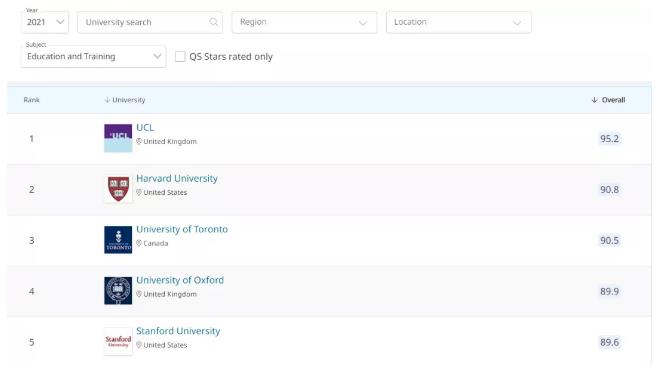Click the Harvard University crest logo
The width and height of the screenshot is (658, 374).
click(118, 189)
